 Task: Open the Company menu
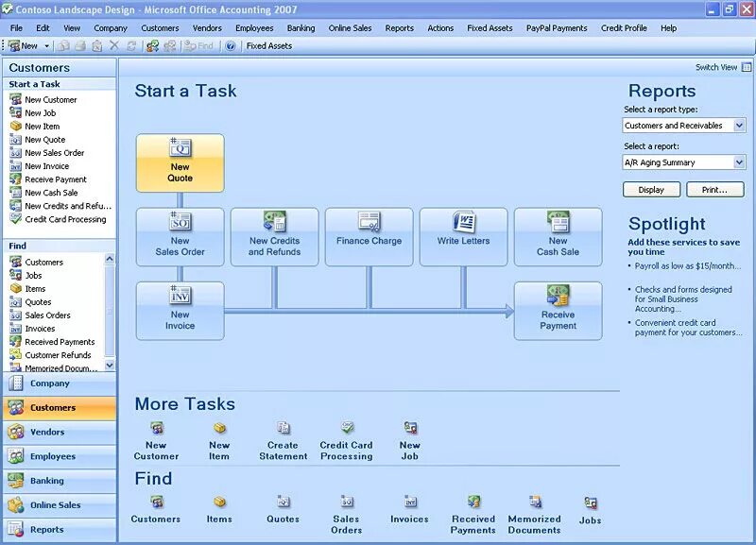(x=111, y=28)
